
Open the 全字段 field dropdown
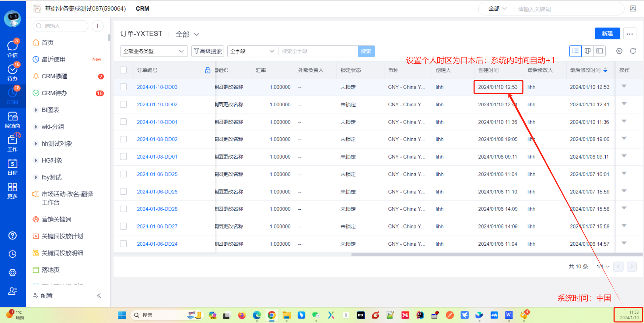point(253,51)
